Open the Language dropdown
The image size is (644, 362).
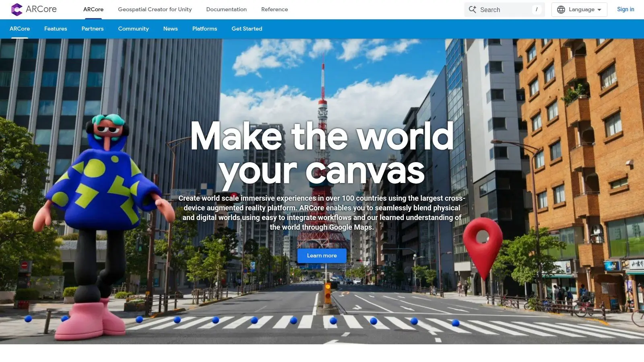tap(579, 9)
